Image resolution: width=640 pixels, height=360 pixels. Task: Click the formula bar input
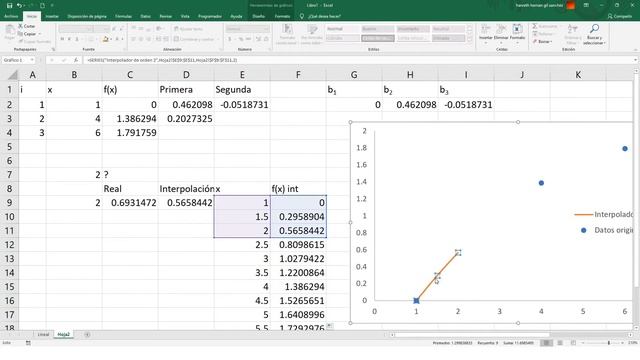tap(358, 60)
